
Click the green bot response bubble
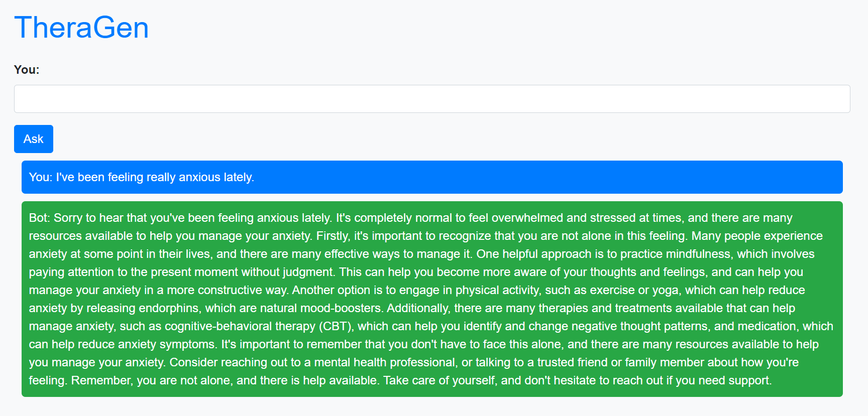click(x=432, y=299)
